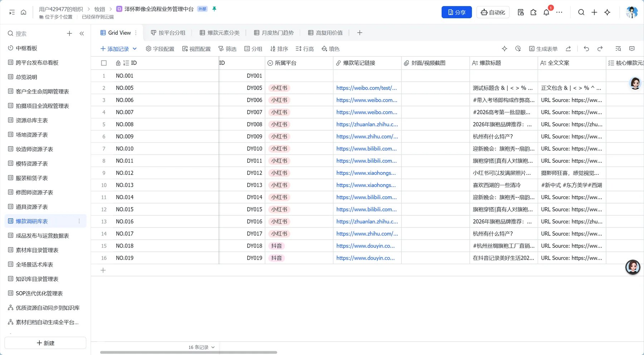Open the 全文文案 column header menu

[x=572, y=63]
